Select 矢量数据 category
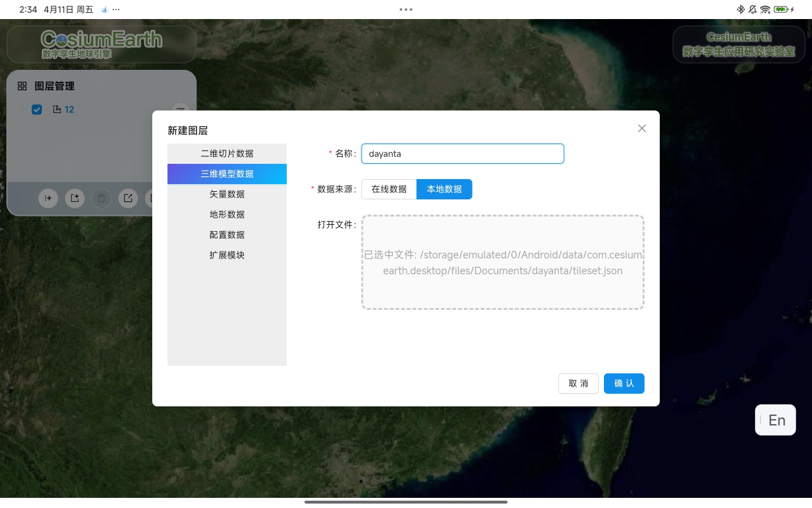Screen dimensions: 812x508 pyautogui.click(x=227, y=194)
